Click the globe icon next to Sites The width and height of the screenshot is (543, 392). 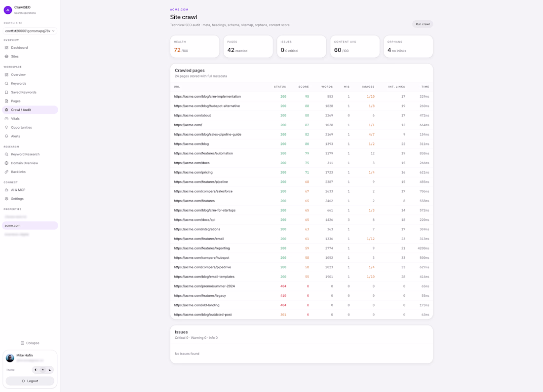click(x=6, y=56)
